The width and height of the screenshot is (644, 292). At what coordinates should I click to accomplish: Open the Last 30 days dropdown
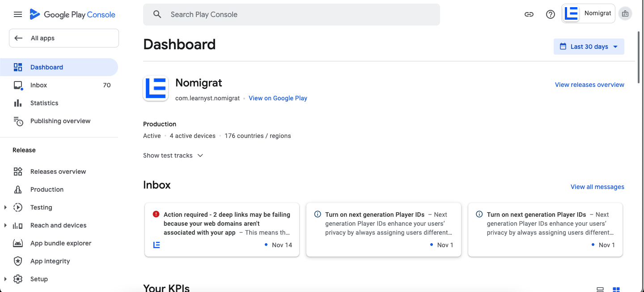(x=589, y=47)
